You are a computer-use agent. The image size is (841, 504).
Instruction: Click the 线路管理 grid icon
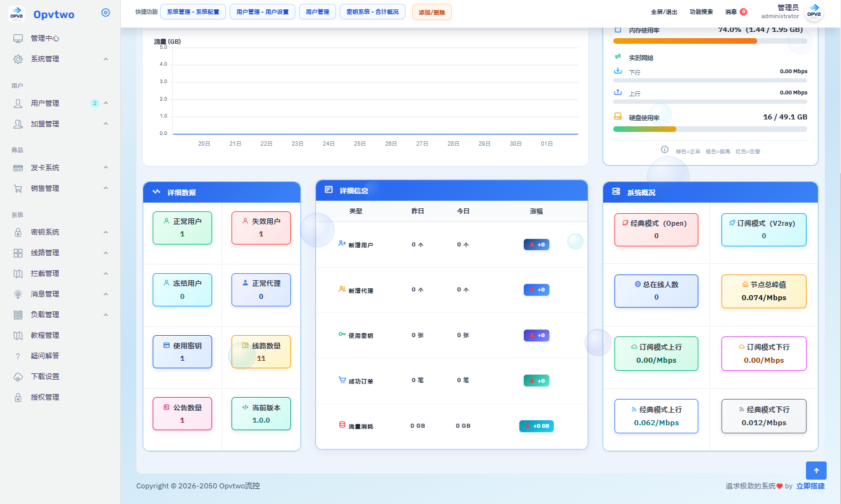pos(18,253)
